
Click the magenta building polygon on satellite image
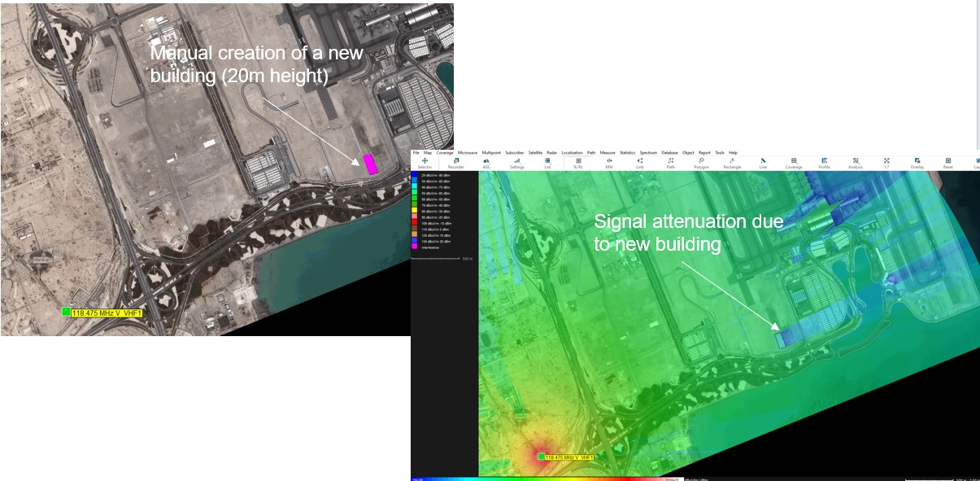[370, 164]
